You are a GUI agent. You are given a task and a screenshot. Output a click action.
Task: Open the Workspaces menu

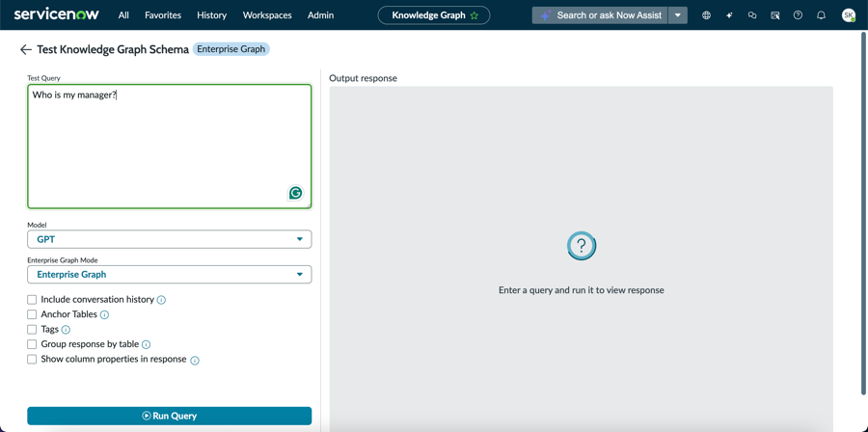267,15
